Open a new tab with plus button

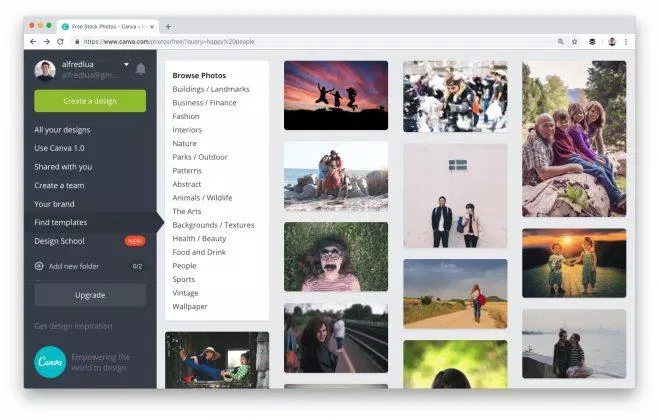click(x=168, y=26)
